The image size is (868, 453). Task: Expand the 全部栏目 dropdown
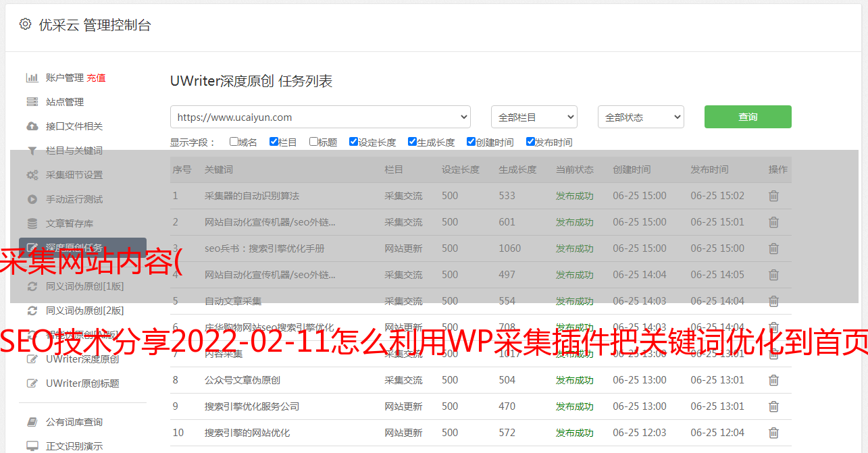(534, 117)
